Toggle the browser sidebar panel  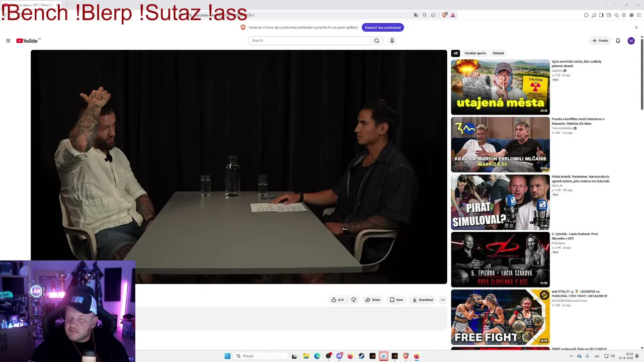601,15
